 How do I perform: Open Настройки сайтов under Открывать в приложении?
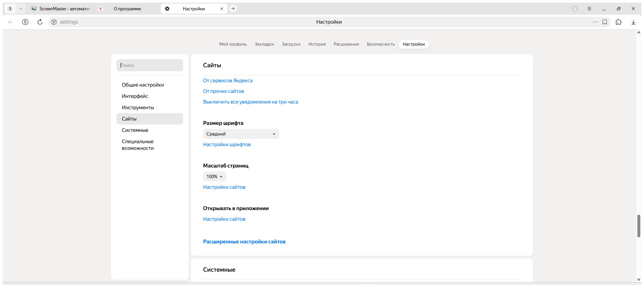pyautogui.click(x=224, y=219)
